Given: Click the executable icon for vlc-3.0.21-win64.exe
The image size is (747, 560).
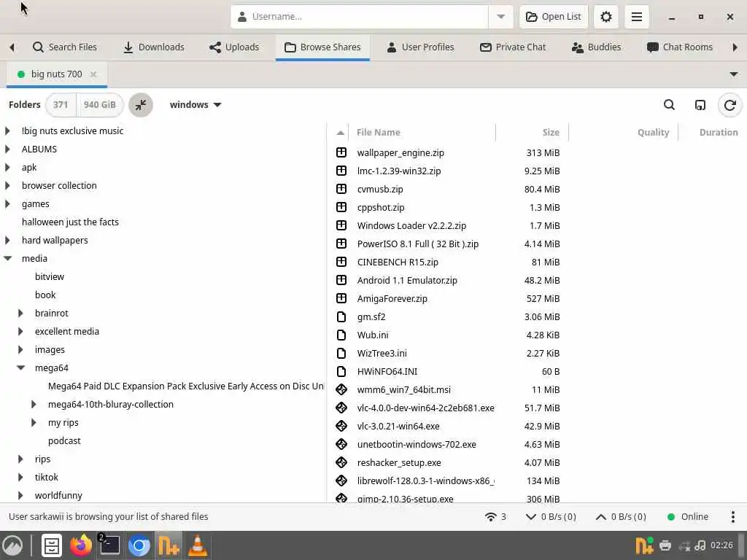Looking at the screenshot, I should click(341, 426).
